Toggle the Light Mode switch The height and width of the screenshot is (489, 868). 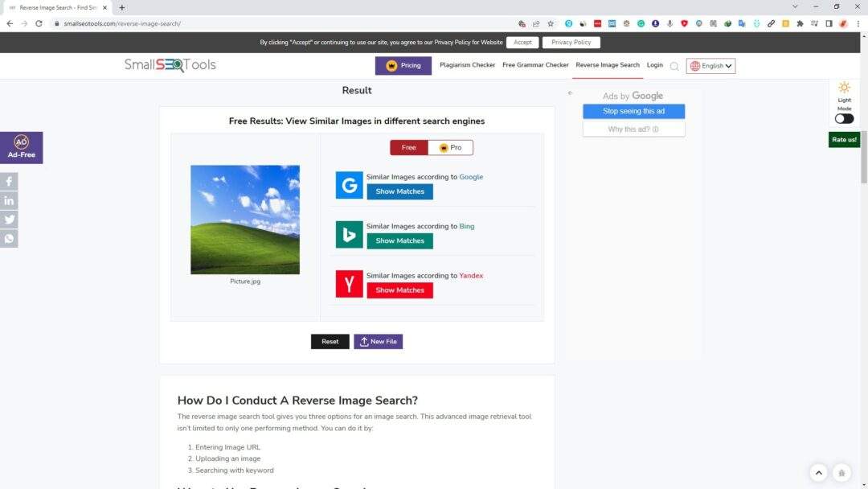click(x=844, y=118)
